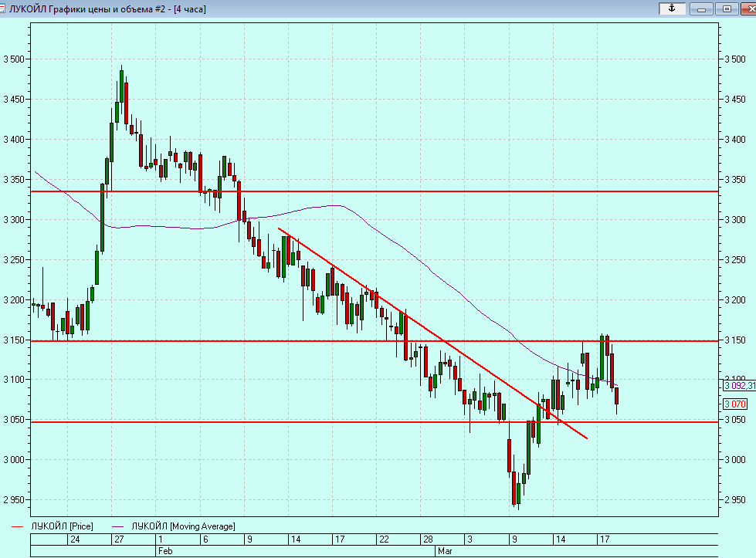This screenshot has height=558, width=756.
Task: Click the 3 070 current price label
Action: tap(735, 404)
